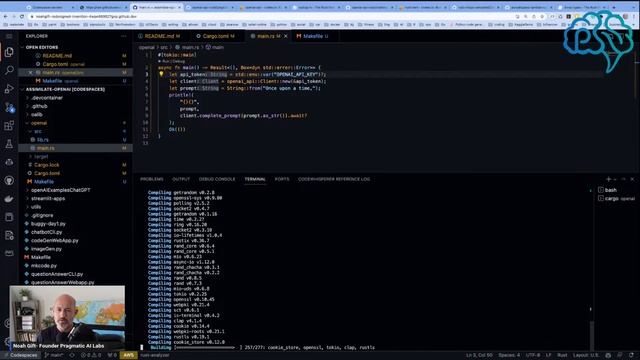Open the Search view icon
The width and height of the screenshot is (640, 360).
coord(9,70)
